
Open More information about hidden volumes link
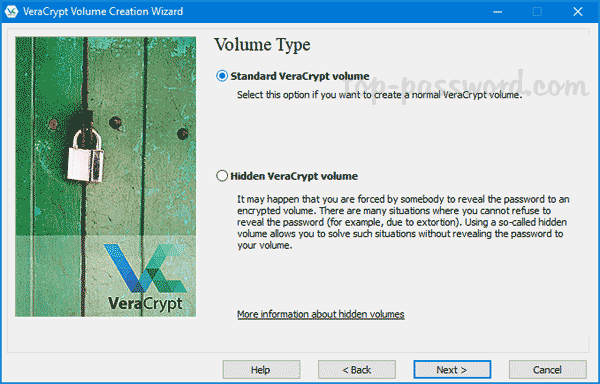[x=321, y=314]
